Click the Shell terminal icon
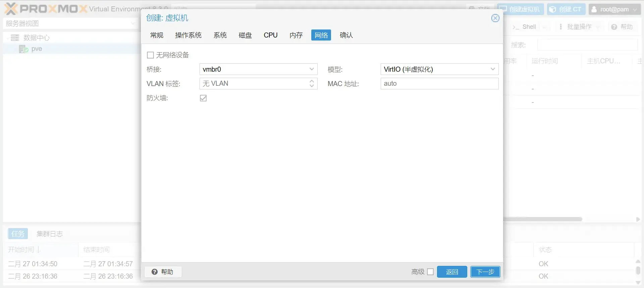This screenshot has width=644, height=288. pyautogui.click(x=516, y=27)
